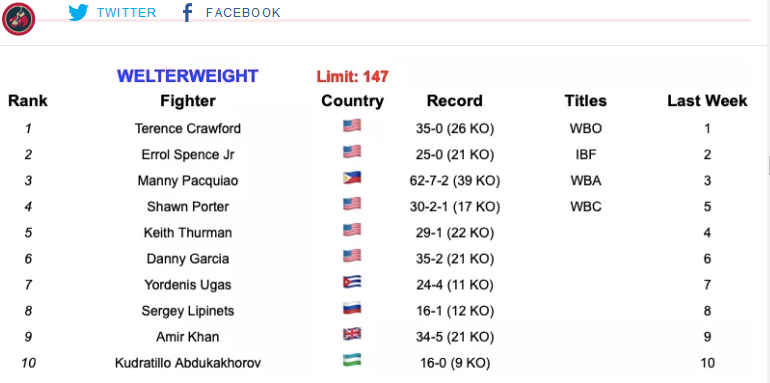The image size is (770, 383).
Task: Click the round boxing site logo
Action: coord(18,19)
